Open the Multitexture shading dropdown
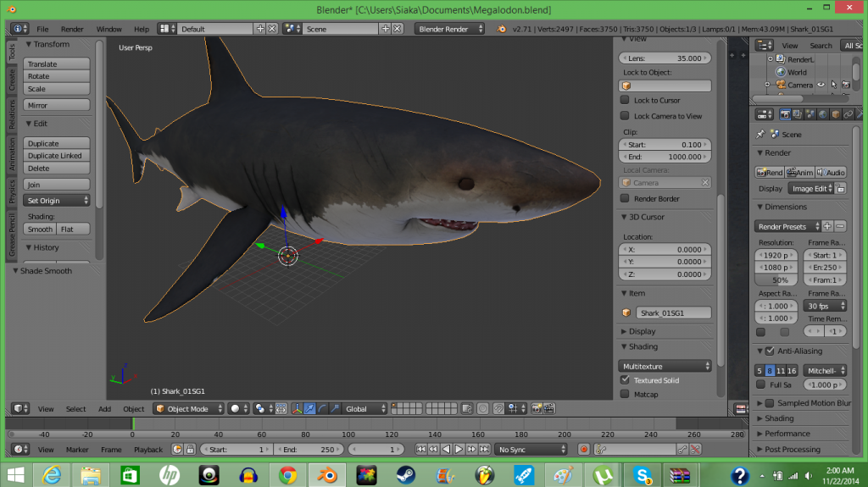868x487 pixels. pos(665,366)
